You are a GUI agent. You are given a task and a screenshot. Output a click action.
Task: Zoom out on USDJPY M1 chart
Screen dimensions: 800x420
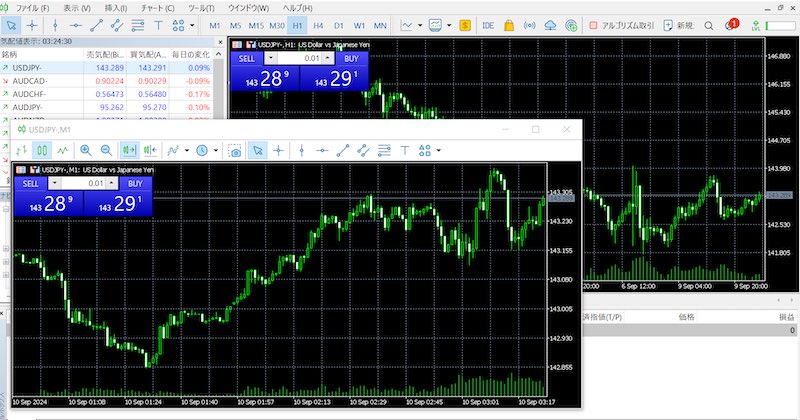tap(106, 150)
